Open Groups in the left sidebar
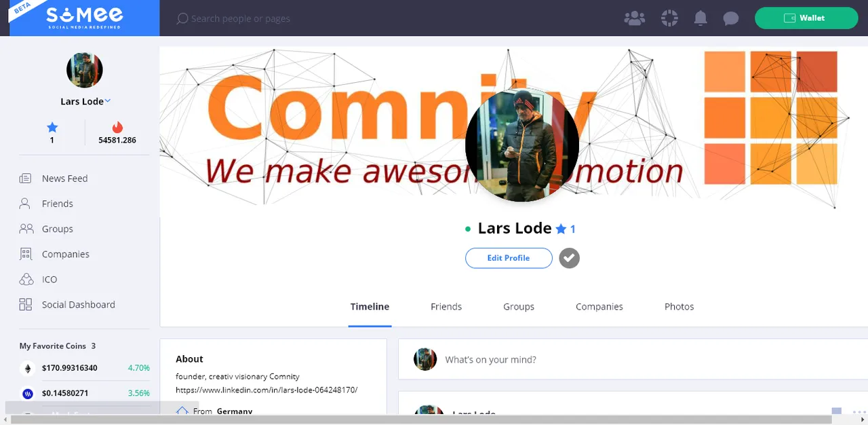This screenshot has width=868, height=425. 58,229
